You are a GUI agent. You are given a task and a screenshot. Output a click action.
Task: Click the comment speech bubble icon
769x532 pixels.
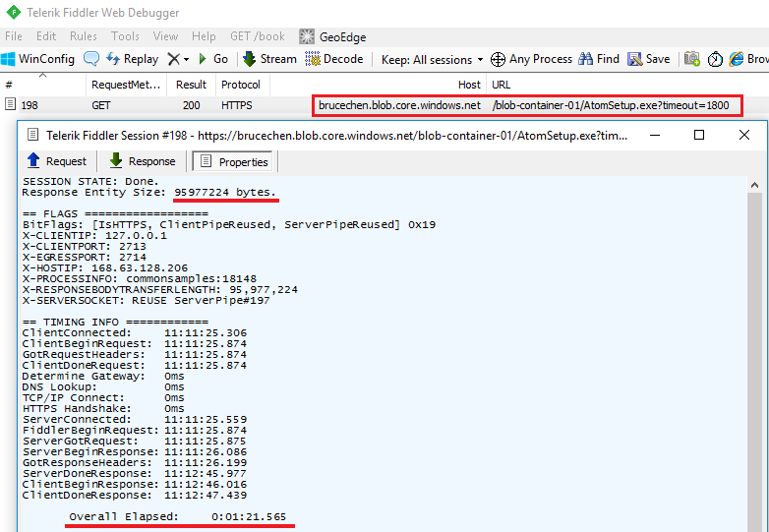click(91, 59)
